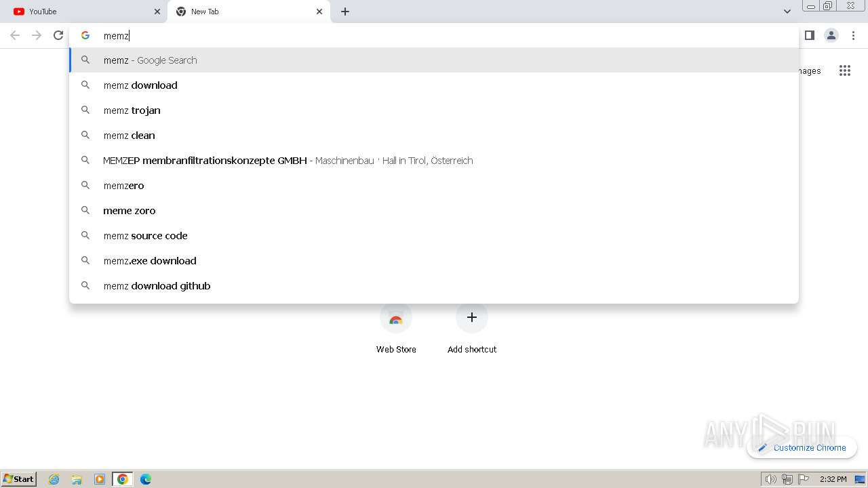
Task: Select 'memzero' suggestion
Action: [434, 186]
